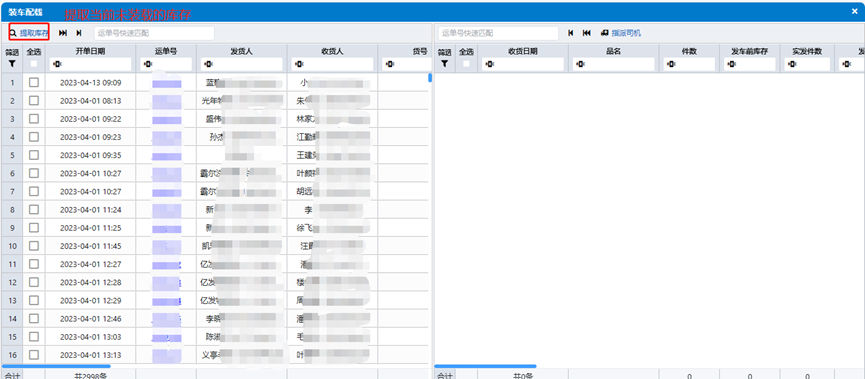
Task: Check row 4 checkbox dated 2023-04-01 09:23
Action: coord(34,137)
